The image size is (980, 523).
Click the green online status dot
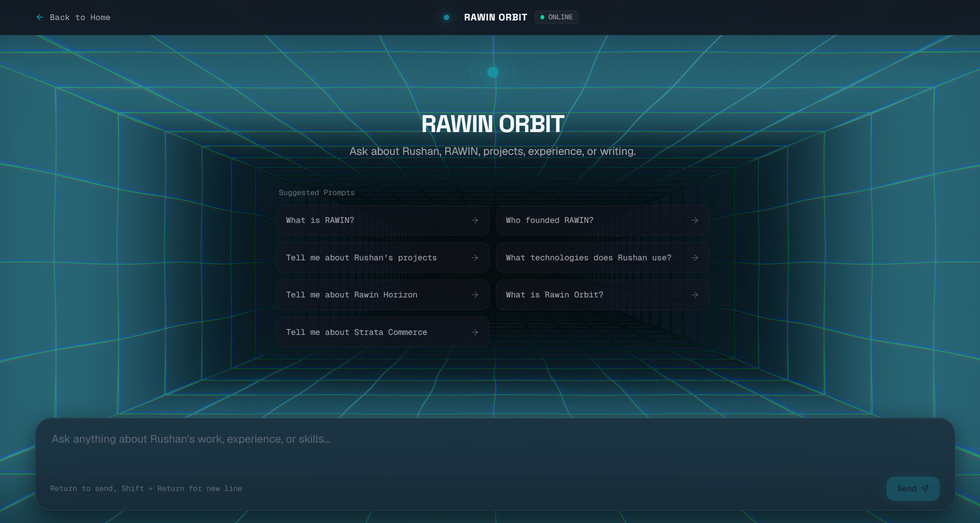click(x=542, y=17)
